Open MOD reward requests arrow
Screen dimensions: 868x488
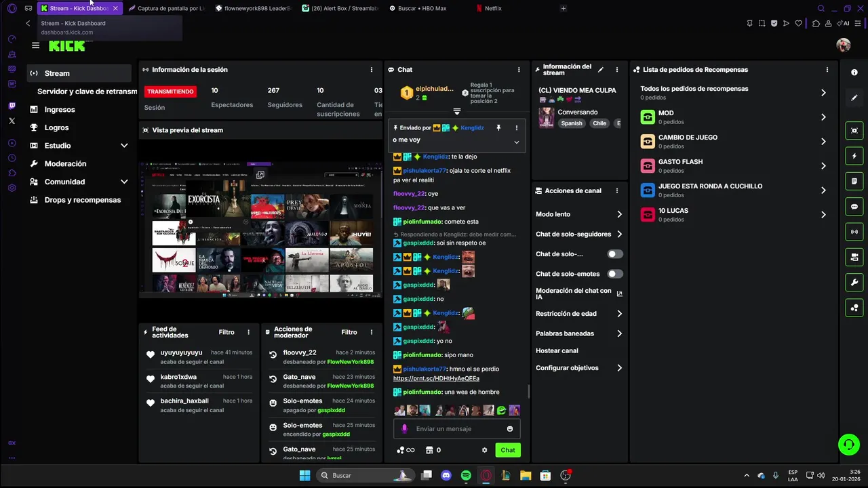point(823,117)
